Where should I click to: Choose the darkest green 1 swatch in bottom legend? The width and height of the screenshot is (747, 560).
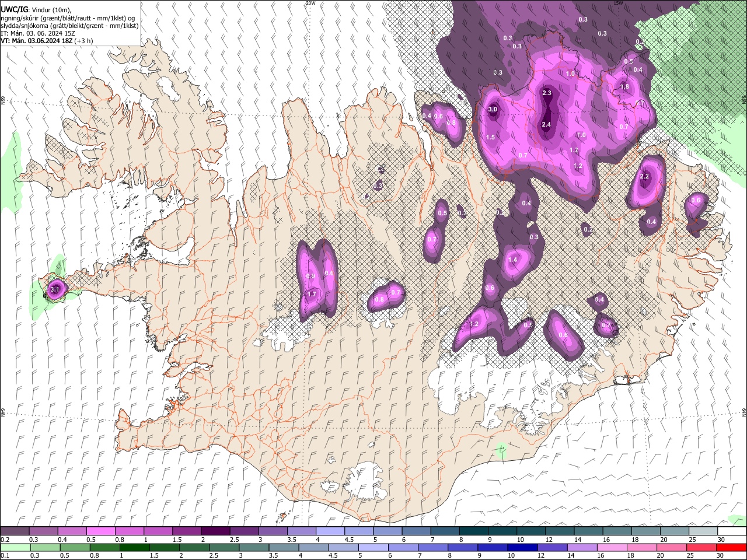coord(134,547)
